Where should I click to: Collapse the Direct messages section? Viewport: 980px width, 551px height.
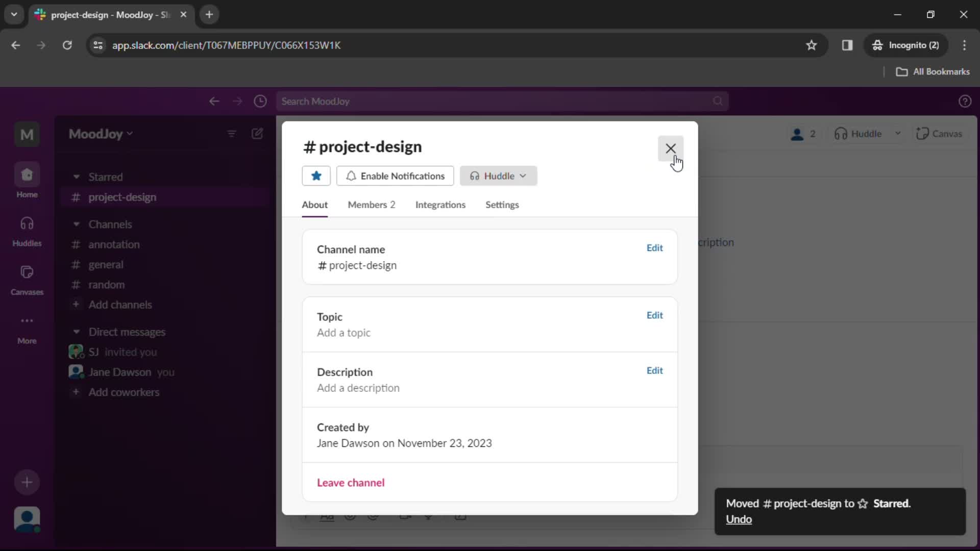[77, 332]
